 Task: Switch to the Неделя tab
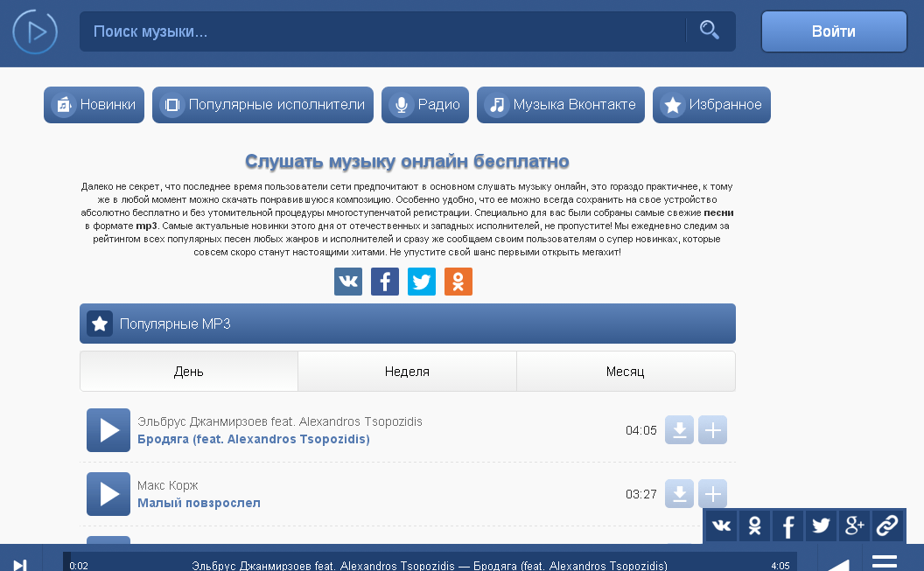(x=407, y=372)
